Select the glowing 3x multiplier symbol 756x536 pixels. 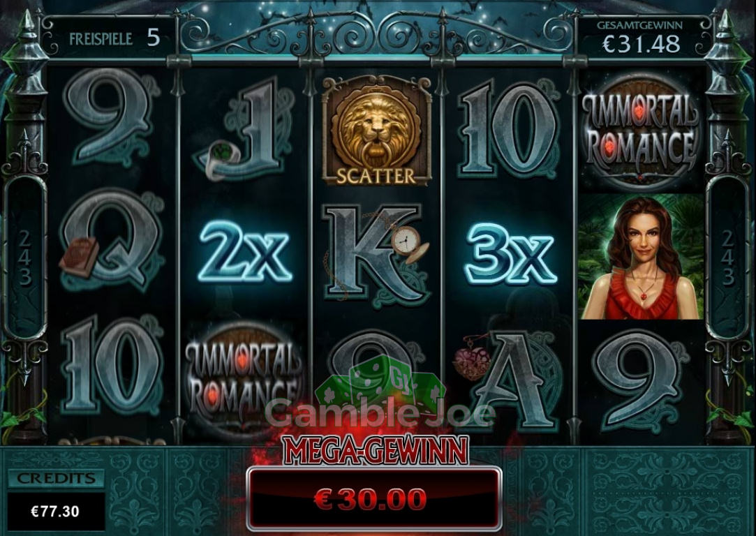coord(510,253)
